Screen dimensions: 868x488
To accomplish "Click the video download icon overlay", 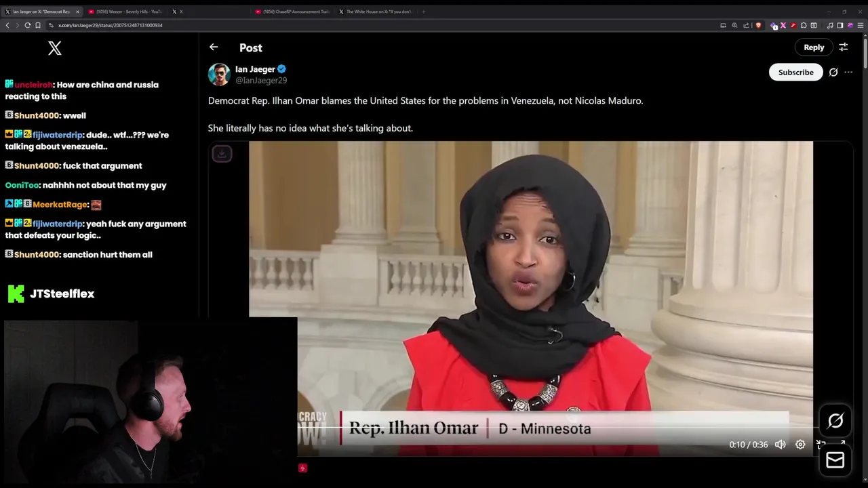I will pyautogui.click(x=222, y=154).
